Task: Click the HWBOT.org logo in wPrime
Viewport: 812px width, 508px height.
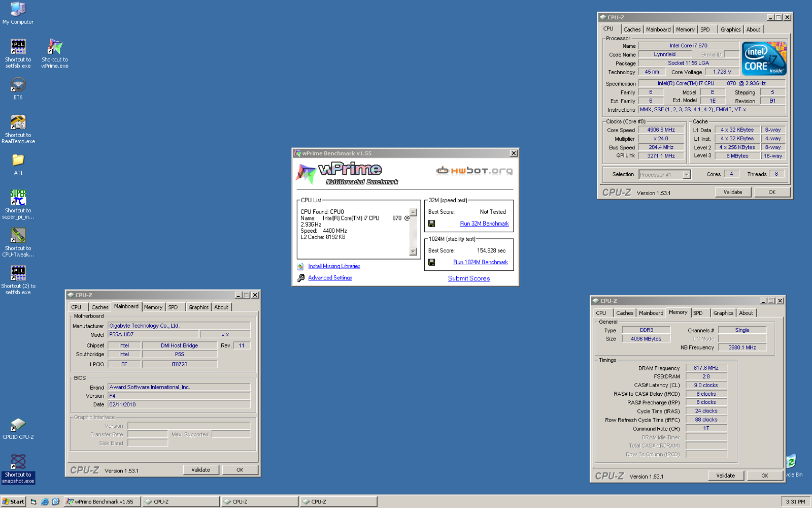Action: click(x=475, y=171)
